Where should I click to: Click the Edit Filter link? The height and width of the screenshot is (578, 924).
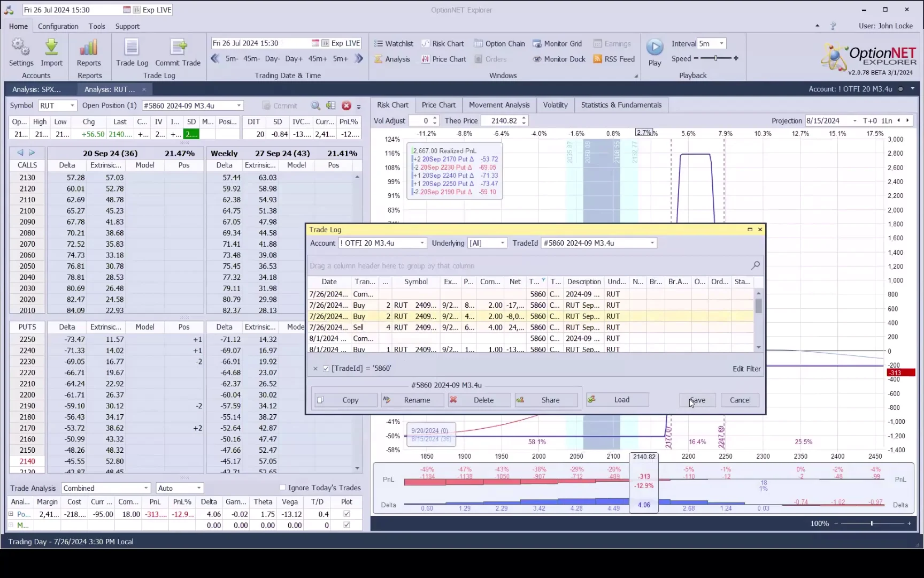coord(746,369)
